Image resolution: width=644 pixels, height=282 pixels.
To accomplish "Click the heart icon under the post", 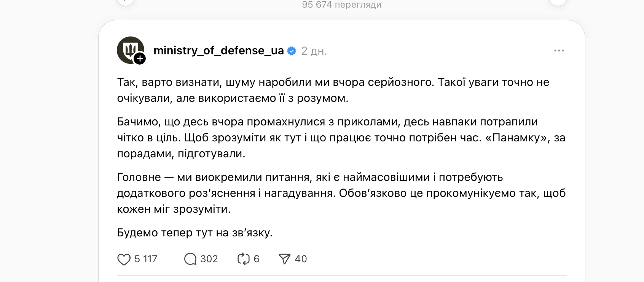I will point(124,259).
